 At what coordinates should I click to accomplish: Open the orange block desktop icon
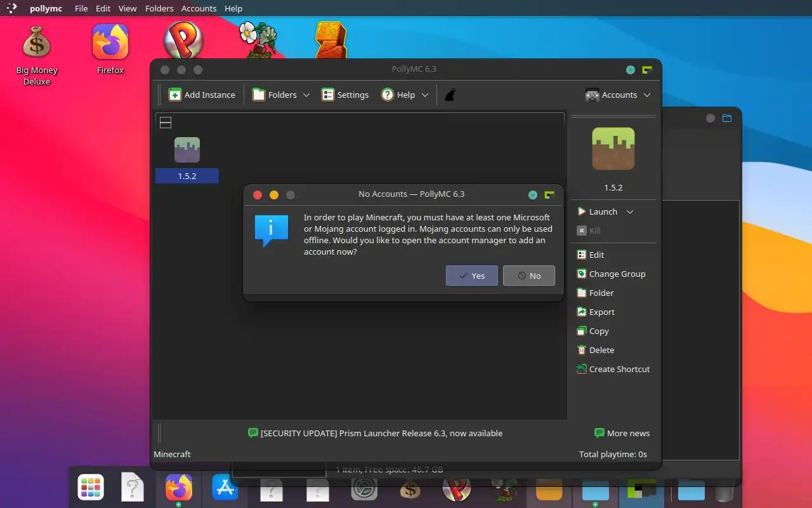click(331, 40)
